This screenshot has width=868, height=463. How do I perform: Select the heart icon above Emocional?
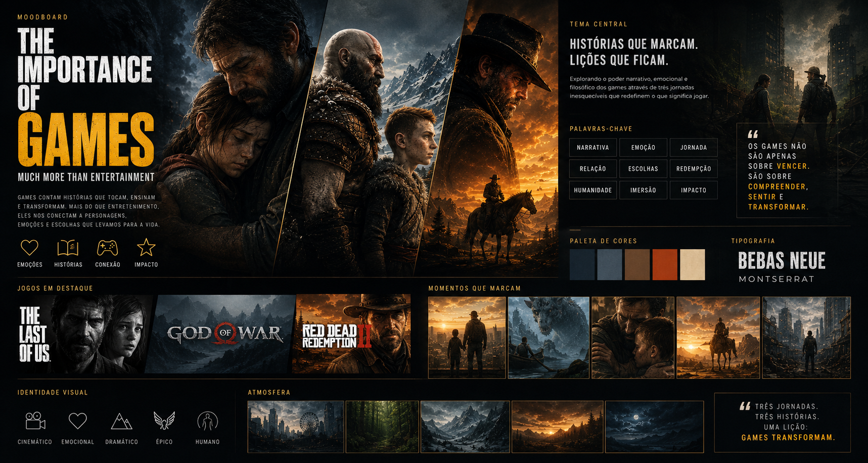tap(78, 421)
